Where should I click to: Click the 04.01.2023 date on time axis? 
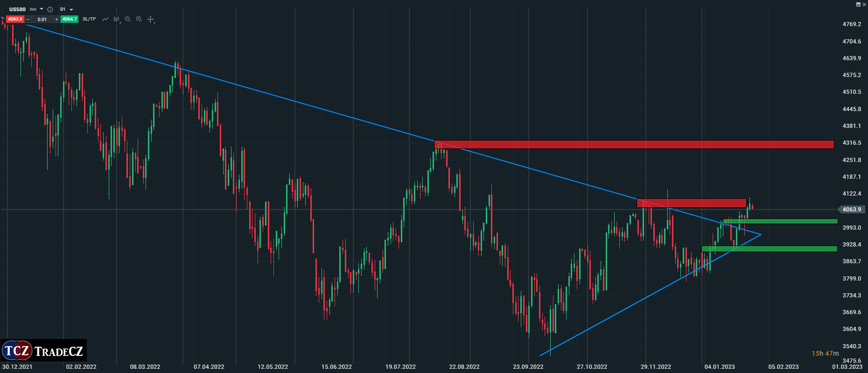click(x=719, y=366)
